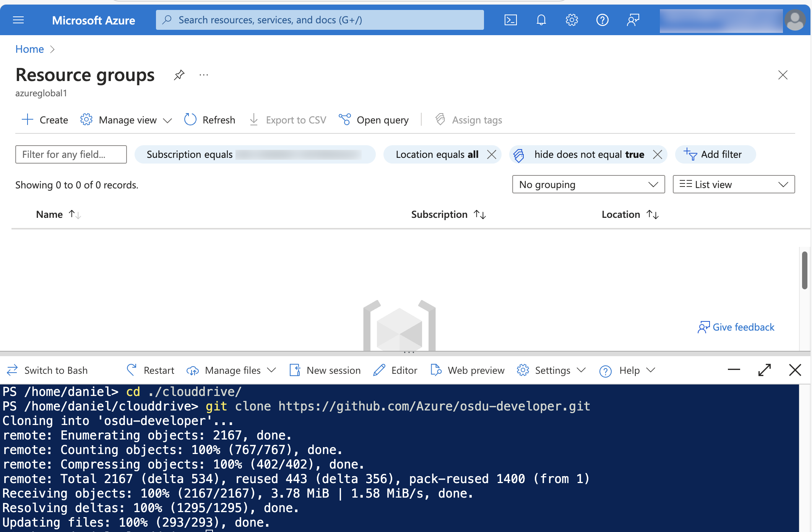Open the Settings menu in Cloud Shell
Image resolution: width=812 pixels, height=532 pixels.
click(549, 370)
